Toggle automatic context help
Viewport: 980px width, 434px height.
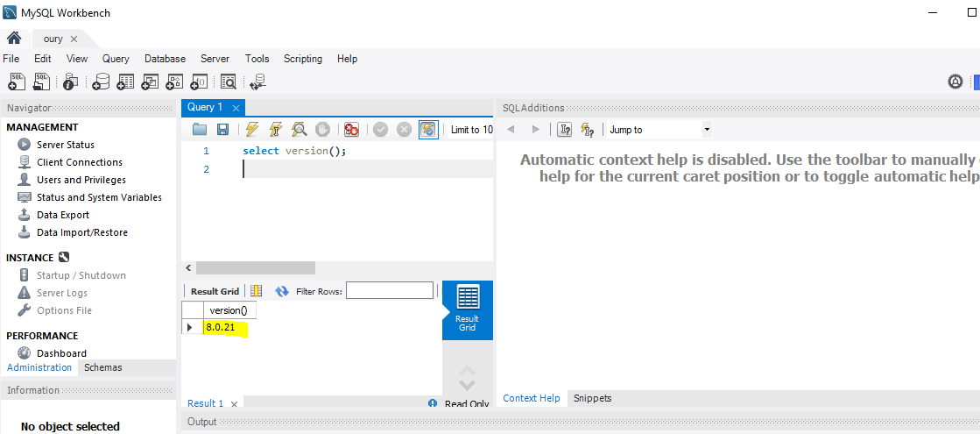(587, 130)
